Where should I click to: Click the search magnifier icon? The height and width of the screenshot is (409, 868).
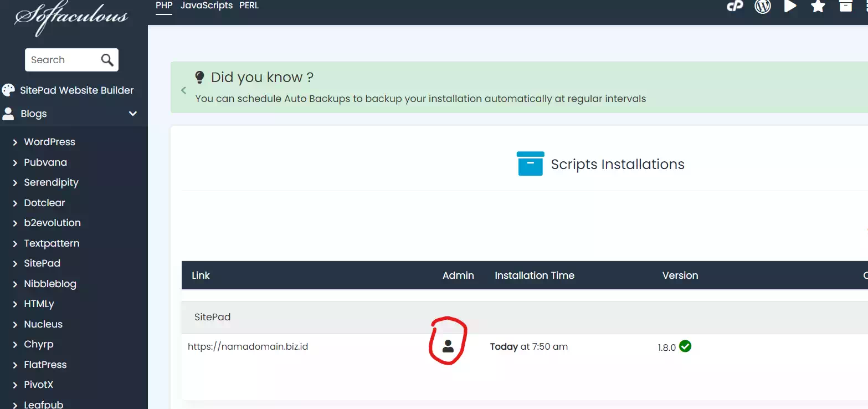[x=107, y=60]
